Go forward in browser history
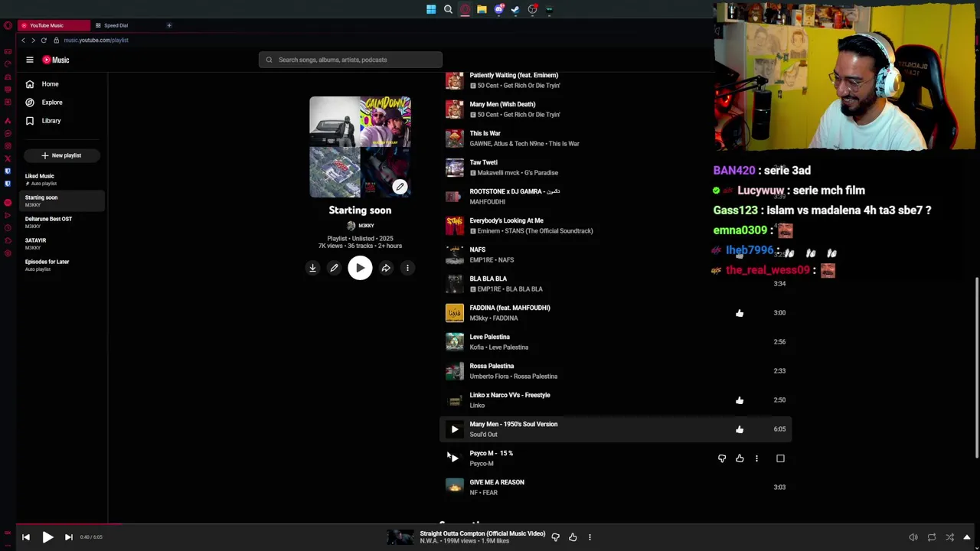The image size is (980, 551). [x=33, y=40]
